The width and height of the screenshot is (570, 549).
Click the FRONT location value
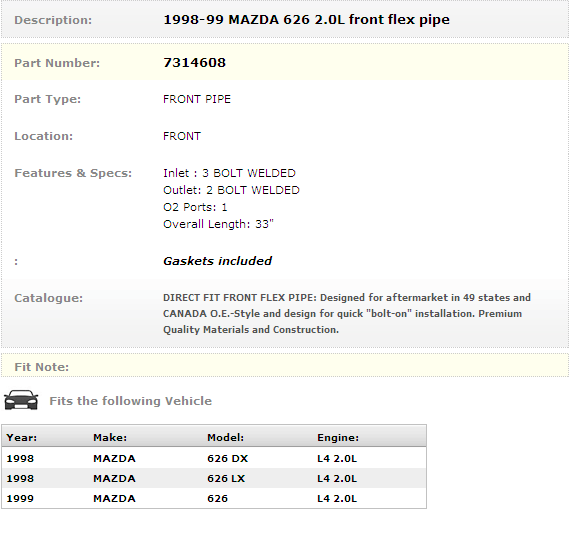(x=182, y=136)
